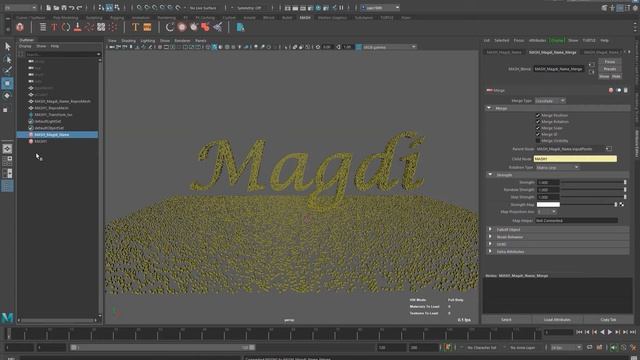Image resolution: width=640 pixels, height=360 pixels.
Task: Click the redo arrow icon
Action: [80, 7]
